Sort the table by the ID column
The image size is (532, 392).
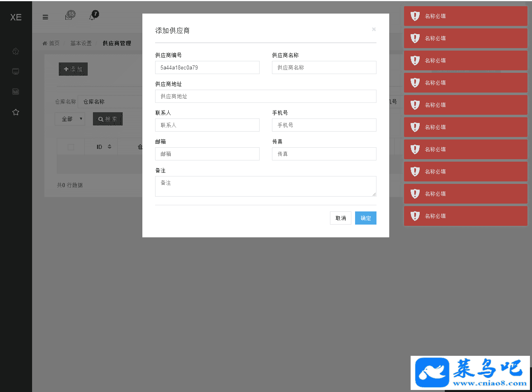104,147
